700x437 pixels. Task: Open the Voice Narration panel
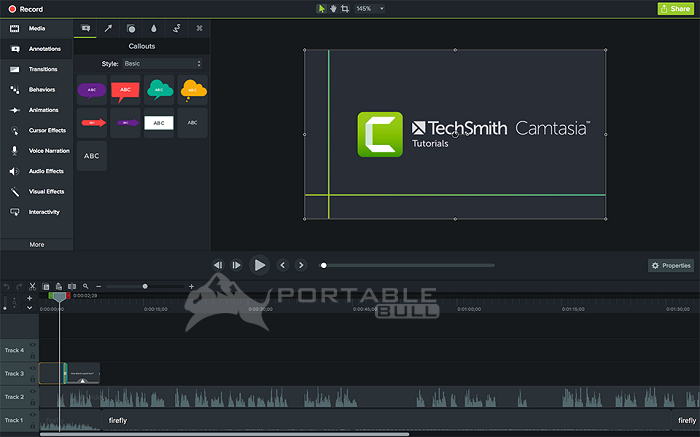pyautogui.click(x=36, y=151)
